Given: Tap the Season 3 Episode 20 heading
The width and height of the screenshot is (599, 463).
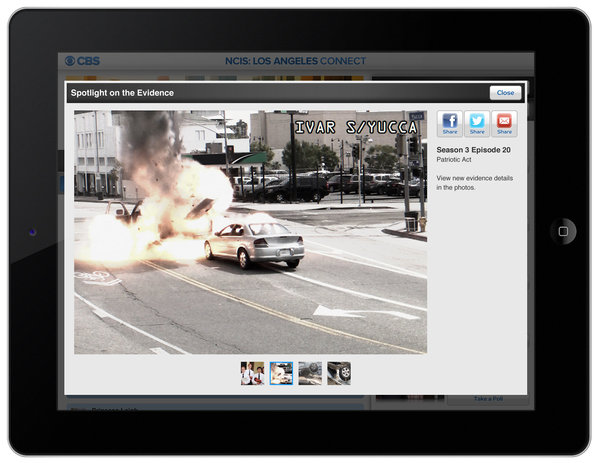Looking at the screenshot, I should (x=473, y=150).
